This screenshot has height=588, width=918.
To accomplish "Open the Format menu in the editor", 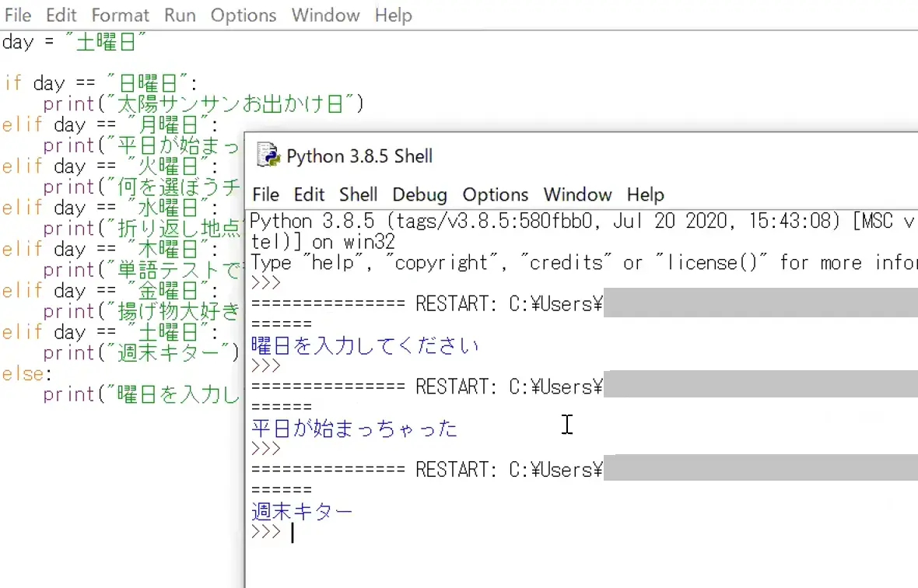I will pyautogui.click(x=120, y=16).
